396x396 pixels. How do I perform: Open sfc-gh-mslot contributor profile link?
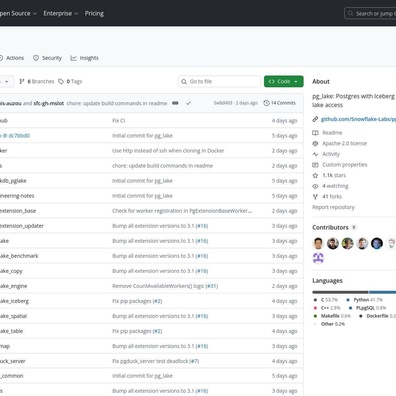coord(49,103)
